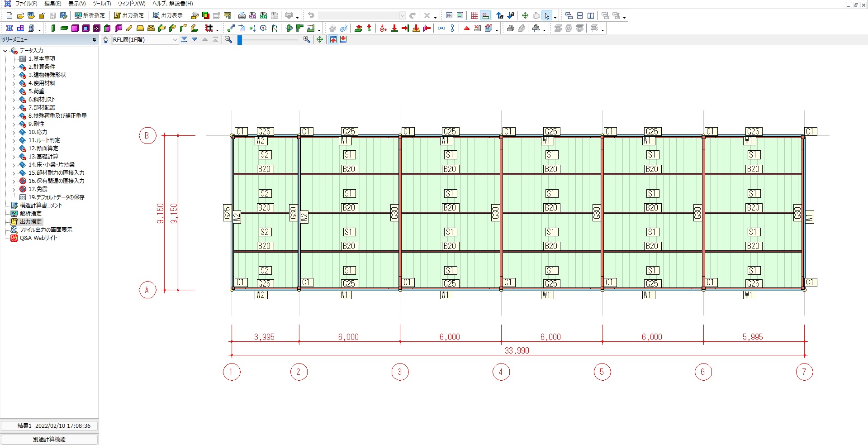
Task: Expand the 7.部材配置 tree node
Action: pyautogui.click(x=14, y=108)
